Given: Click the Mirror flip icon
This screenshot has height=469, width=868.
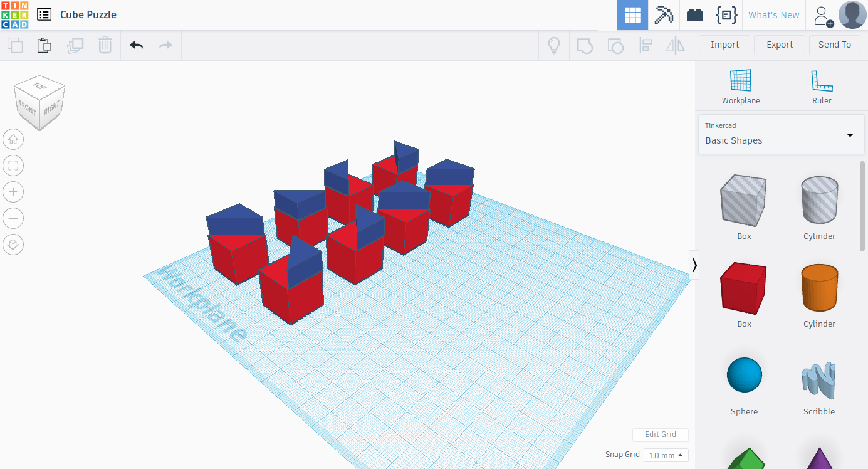Looking at the screenshot, I should pos(675,45).
